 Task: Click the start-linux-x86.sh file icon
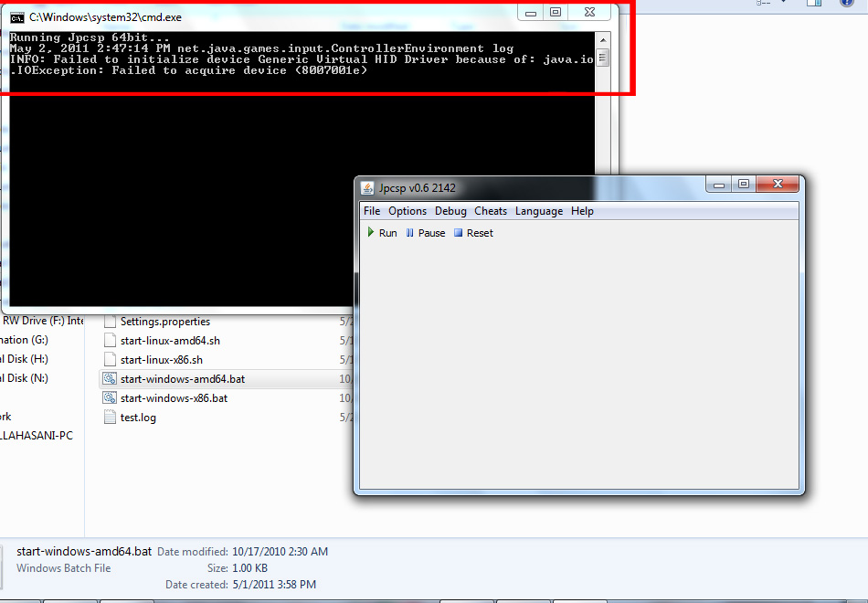coord(111,359)
